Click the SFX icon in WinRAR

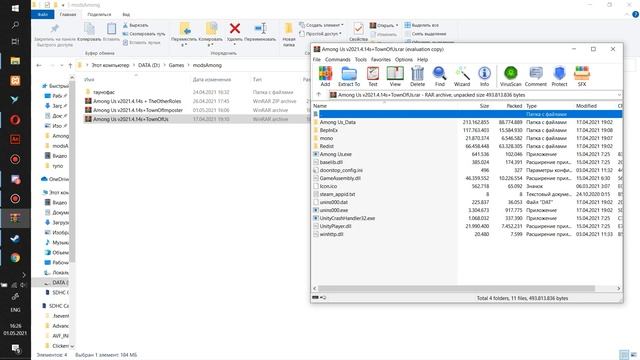point(582,76)
